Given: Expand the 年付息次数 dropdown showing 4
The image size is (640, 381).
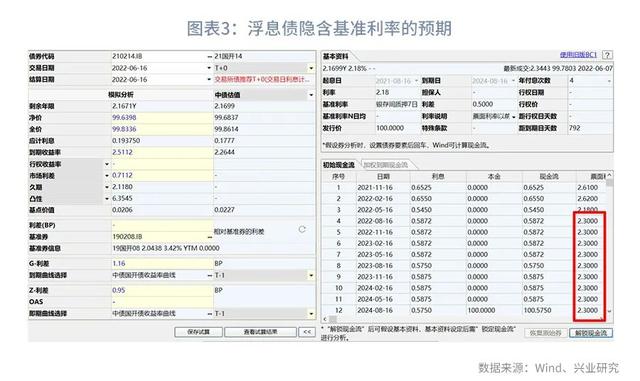Looking at the screenshot, I should pos(609,81).
